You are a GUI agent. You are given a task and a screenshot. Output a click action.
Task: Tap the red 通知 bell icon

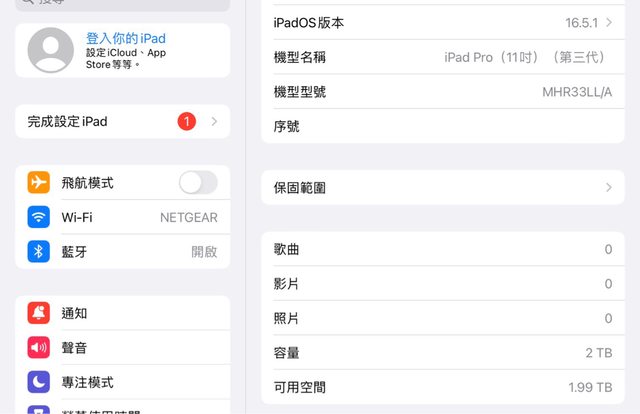coord(39,313)
